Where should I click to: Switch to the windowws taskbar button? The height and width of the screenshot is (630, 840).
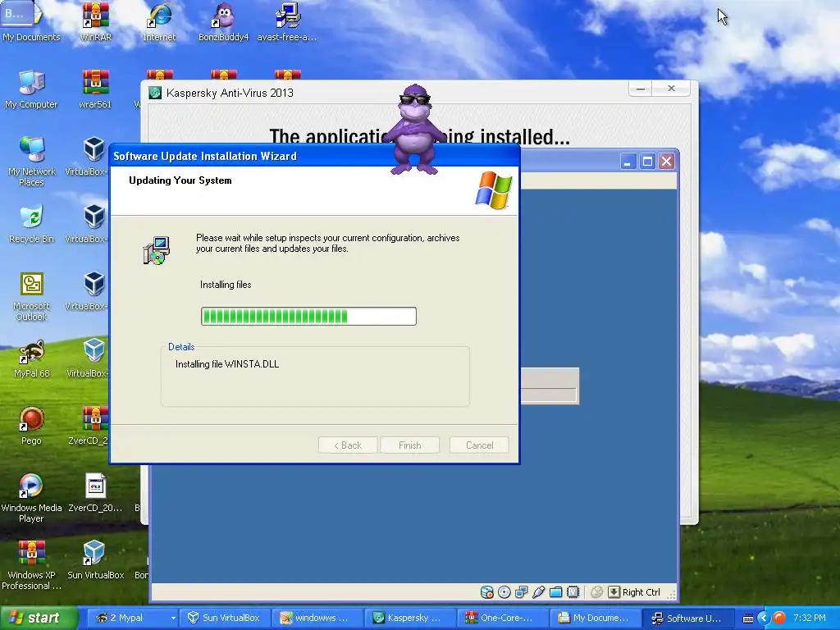[x=317, y=618]
